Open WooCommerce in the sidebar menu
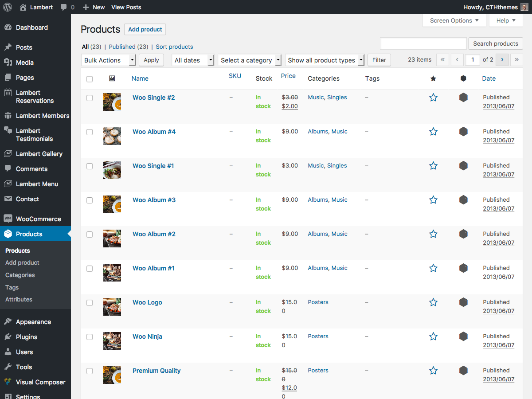Image resolution: width=532 pixels, height=399 pixels. click(38, 219)
